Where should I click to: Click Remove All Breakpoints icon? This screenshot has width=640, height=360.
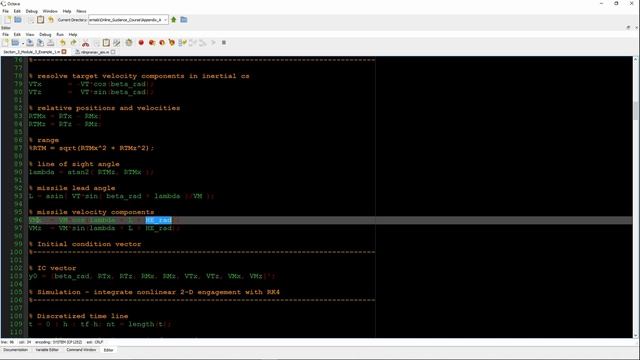click(172, 42)
